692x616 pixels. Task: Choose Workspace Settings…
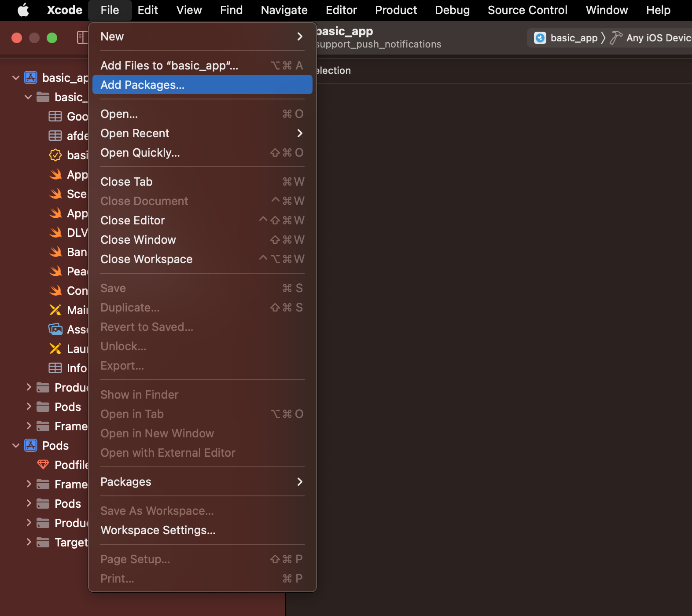(202, 530)
